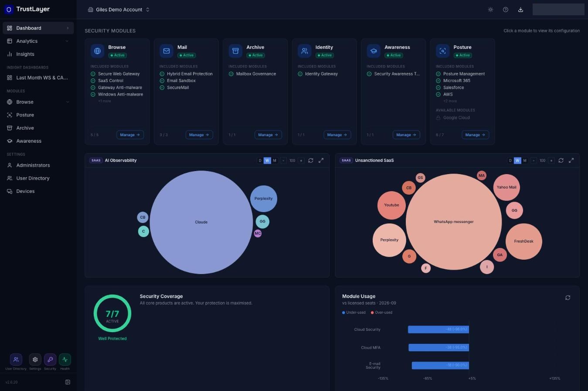Refresh the Unsanctioned SaaS chart
Screen dimensions: 588x391
point(561,161)
